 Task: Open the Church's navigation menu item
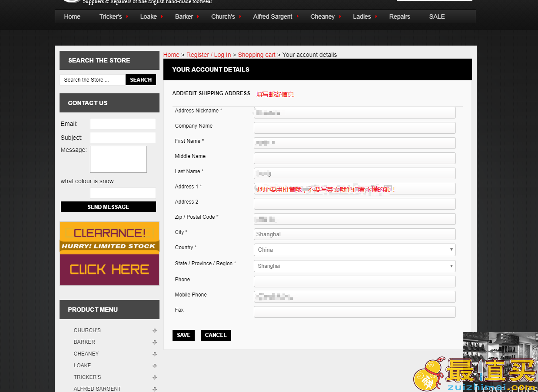point(223,16)
